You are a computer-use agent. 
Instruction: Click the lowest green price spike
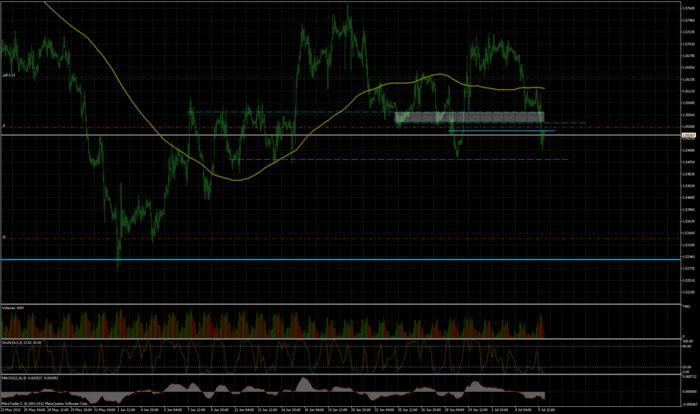pos(118,266)
